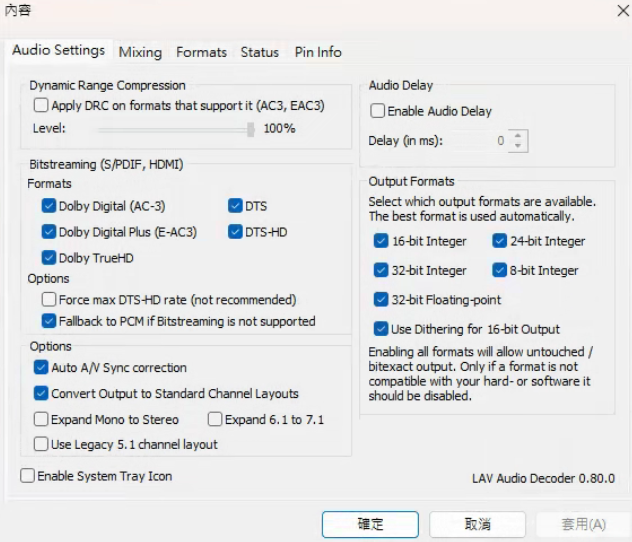Check Expand Mono to Stereo
Screen dimensions: 632x542
pos(41,419)
